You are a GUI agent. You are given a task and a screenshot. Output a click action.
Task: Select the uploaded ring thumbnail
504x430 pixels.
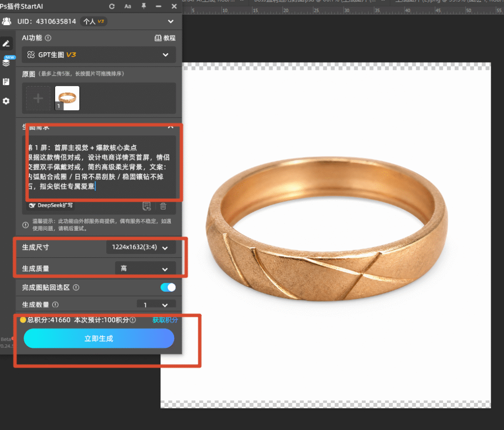(x=67, y=98)
